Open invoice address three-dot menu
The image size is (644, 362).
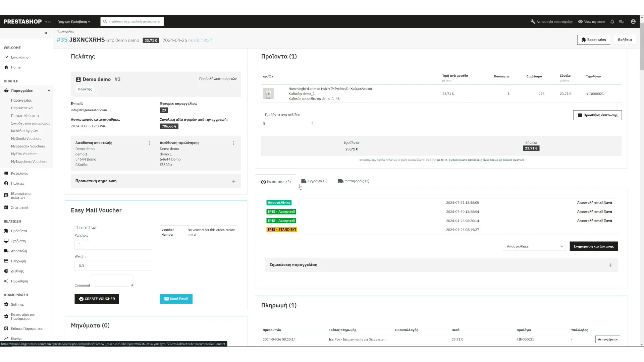point(234,143)
